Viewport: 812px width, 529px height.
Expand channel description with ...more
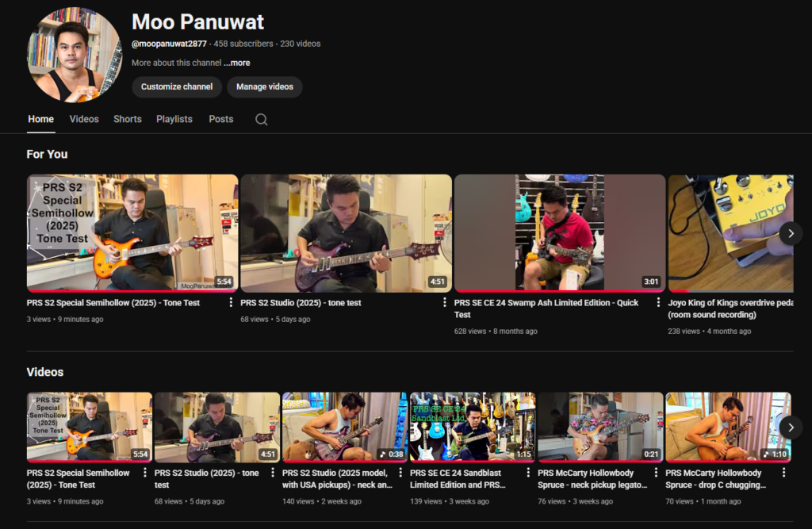pos(237,63)
